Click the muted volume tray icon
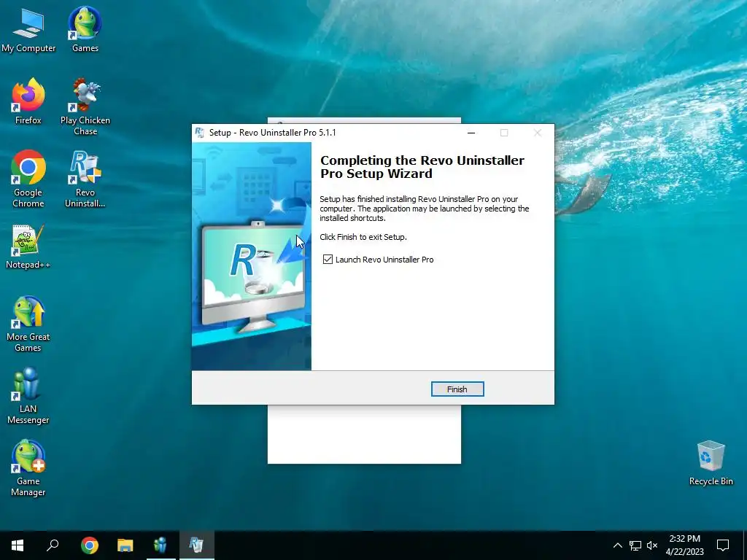This screenshot has width=747, height=560. (652, 545)
